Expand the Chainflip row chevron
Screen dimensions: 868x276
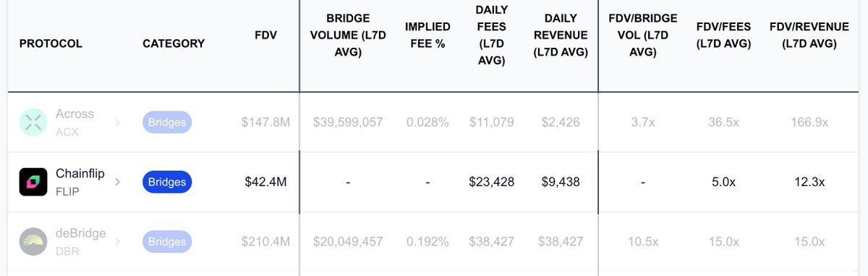[118, 182]
